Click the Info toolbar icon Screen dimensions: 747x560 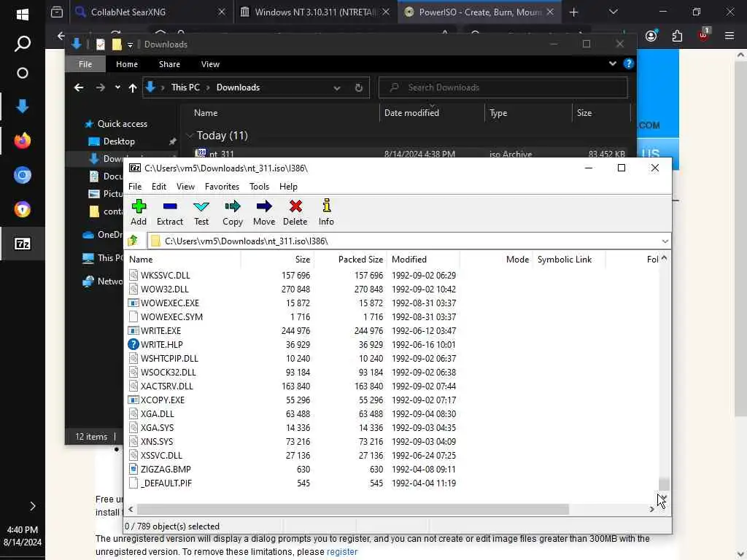pos(326,212)
